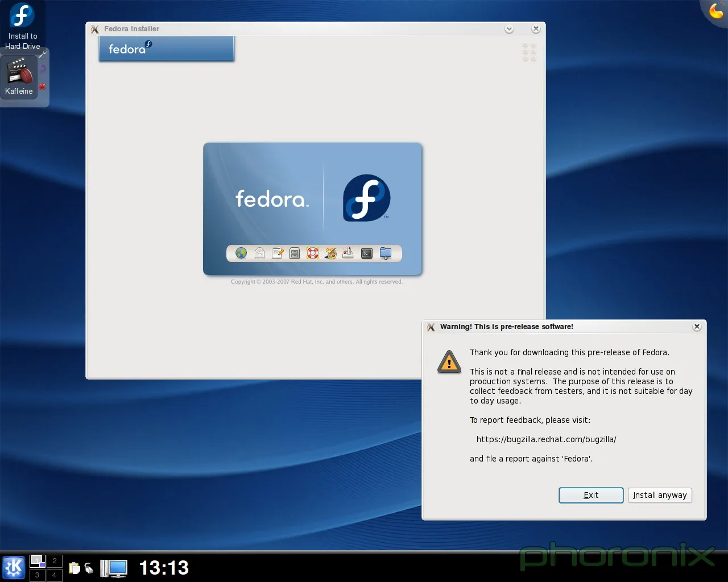Click the 13:13 clock in the panel
The height and width of the screenshot is (582, 728).
pyautogui.click(x=164, y=568)
